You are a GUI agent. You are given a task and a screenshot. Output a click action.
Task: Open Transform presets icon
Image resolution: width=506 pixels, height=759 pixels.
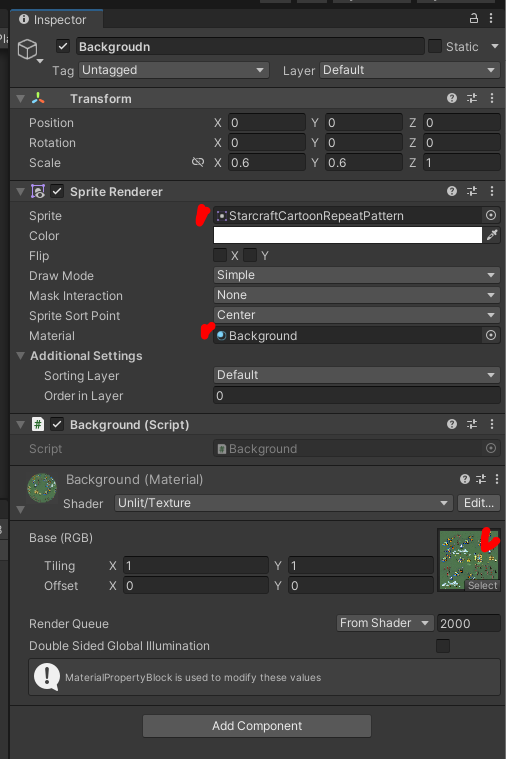(472, 98)
